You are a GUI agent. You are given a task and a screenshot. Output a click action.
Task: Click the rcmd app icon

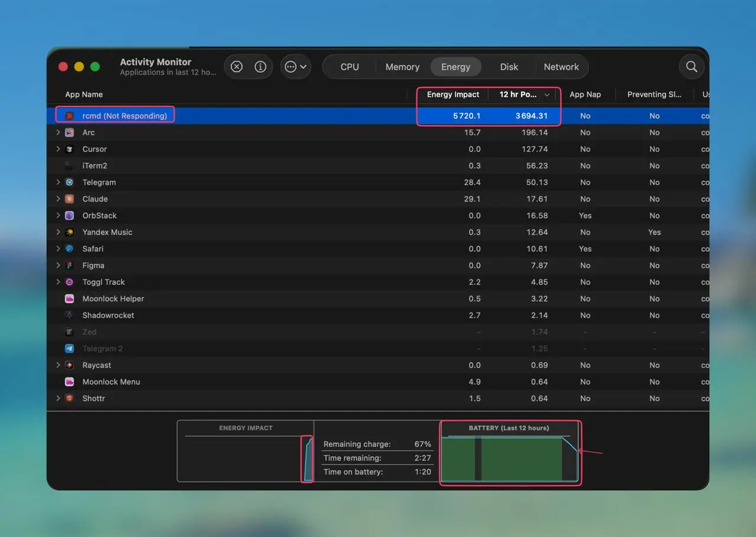pos(70,116)
